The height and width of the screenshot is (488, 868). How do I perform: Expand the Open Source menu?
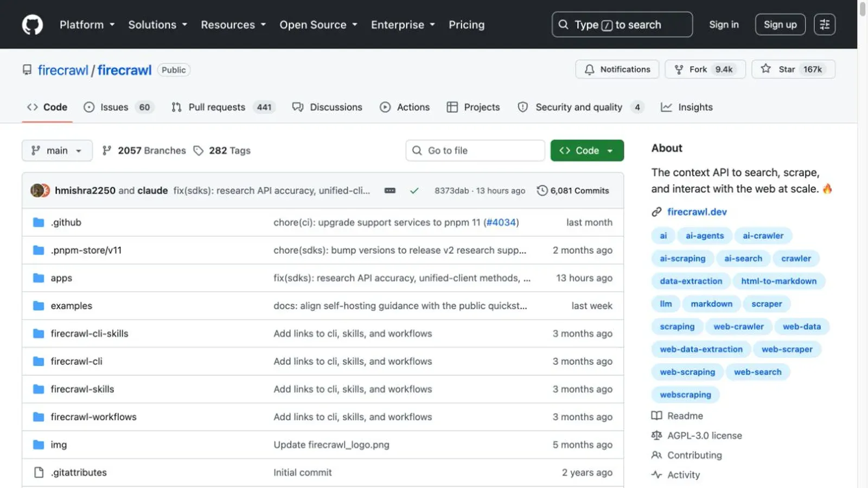pyautogui.click(x=318, y=24)
